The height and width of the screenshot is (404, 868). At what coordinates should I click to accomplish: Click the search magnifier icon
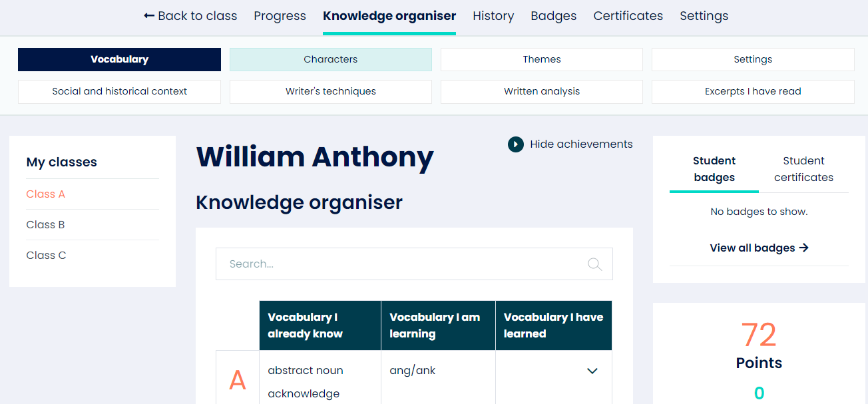(x=594, y=264)
